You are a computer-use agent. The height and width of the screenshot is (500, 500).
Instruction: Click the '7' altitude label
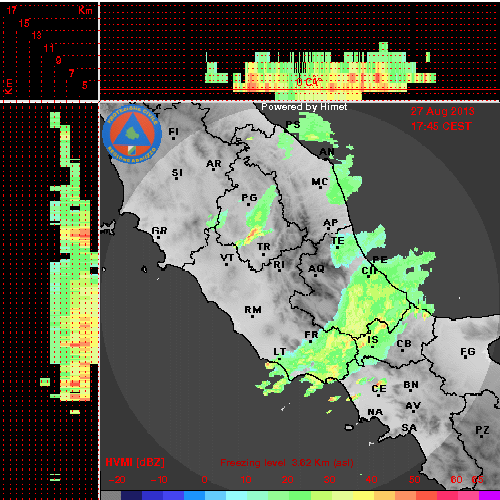pos(71,73)
